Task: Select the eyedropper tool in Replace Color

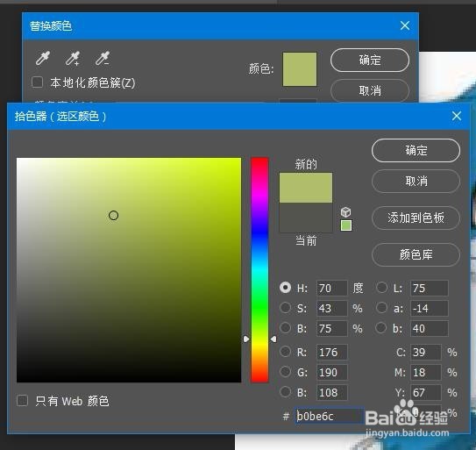Action: [43, 58]
